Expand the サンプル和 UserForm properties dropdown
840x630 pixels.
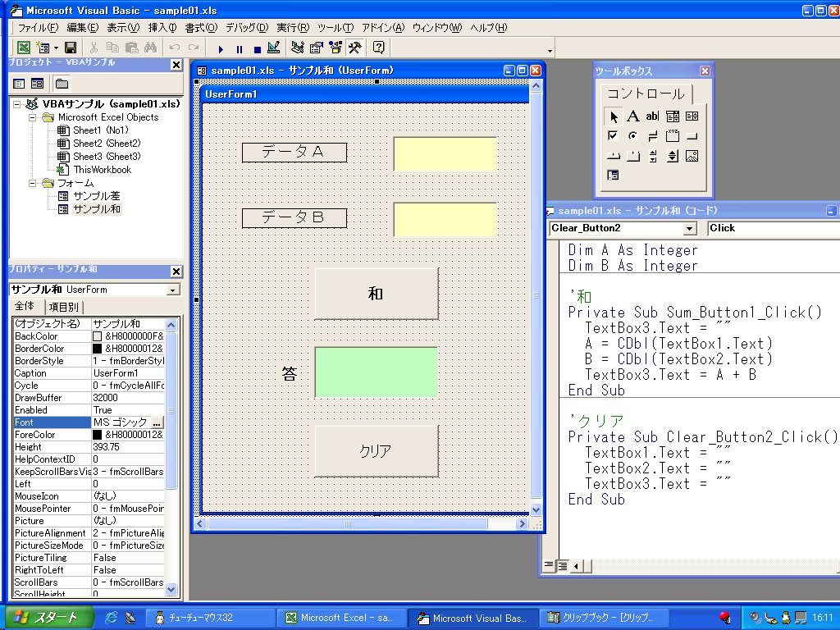[172, 290]
